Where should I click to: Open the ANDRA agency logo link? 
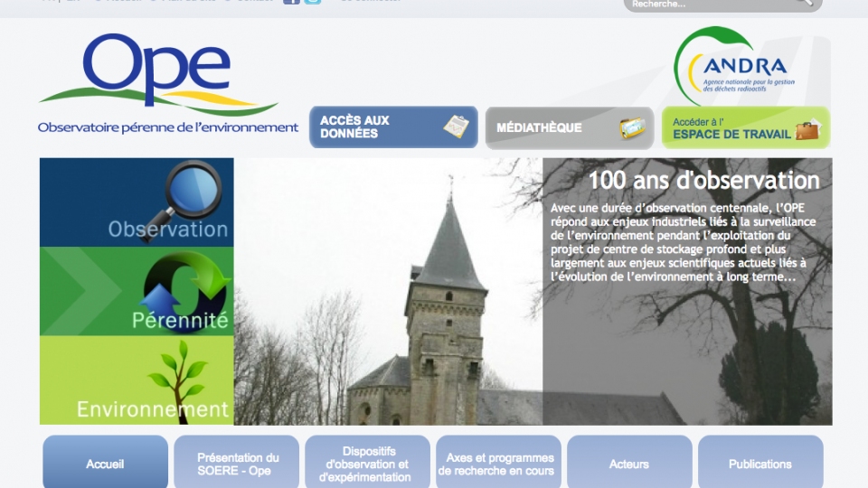[734, 66]
